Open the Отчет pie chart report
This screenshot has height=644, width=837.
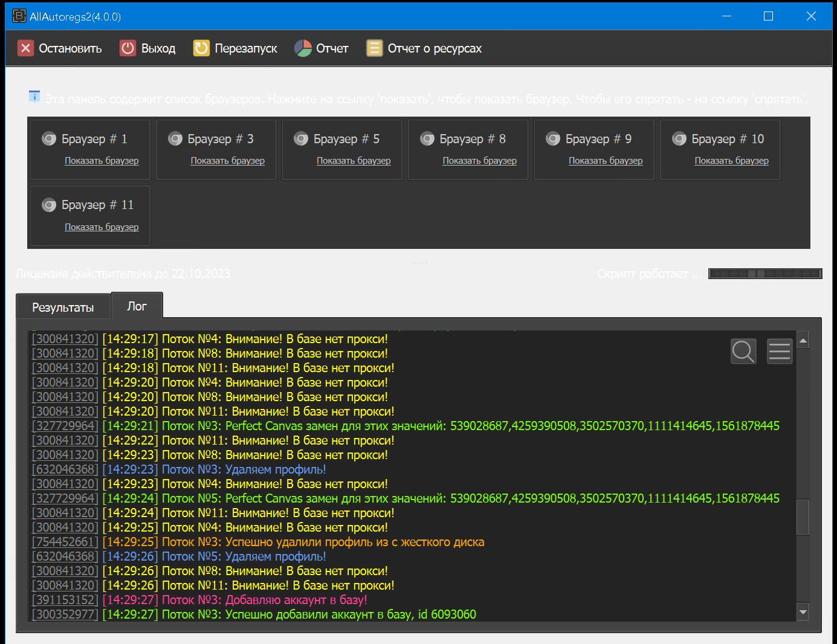pos(303,48)
